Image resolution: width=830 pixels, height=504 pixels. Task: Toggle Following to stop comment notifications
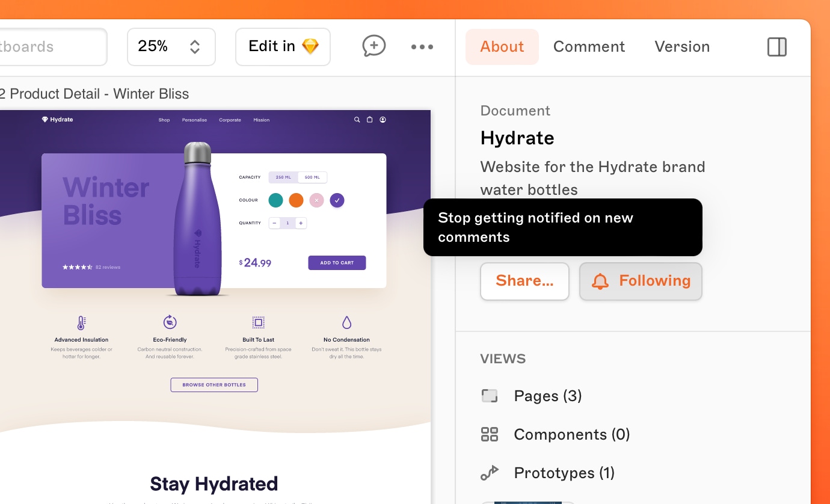[641, 281]
